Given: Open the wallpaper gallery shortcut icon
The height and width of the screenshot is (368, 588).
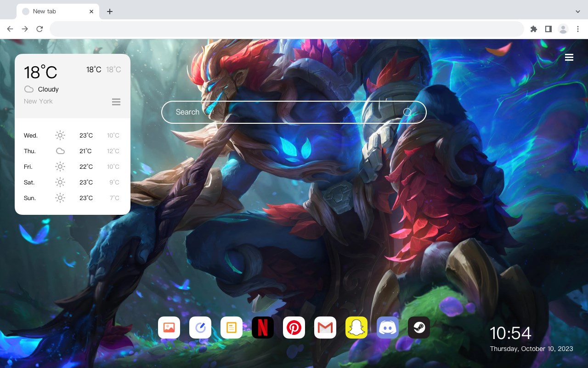Looking at the screenshot, I should (169, 328).
